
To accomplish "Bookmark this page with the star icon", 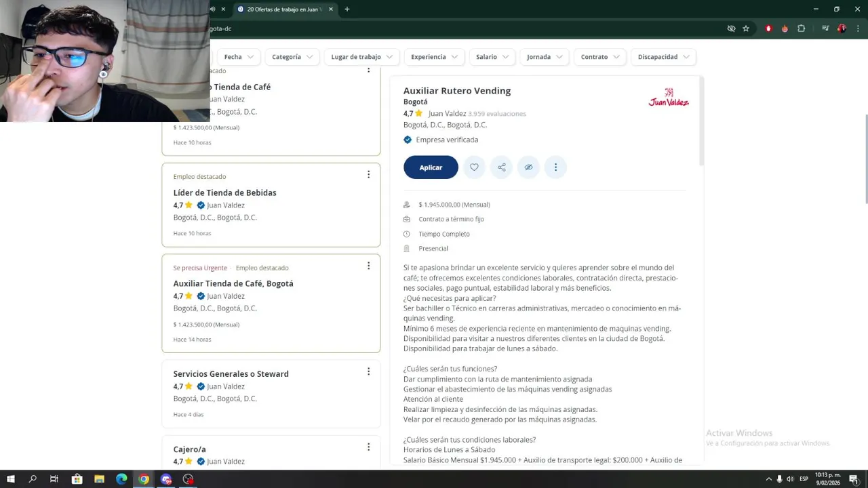I will [x=746, y=28].
